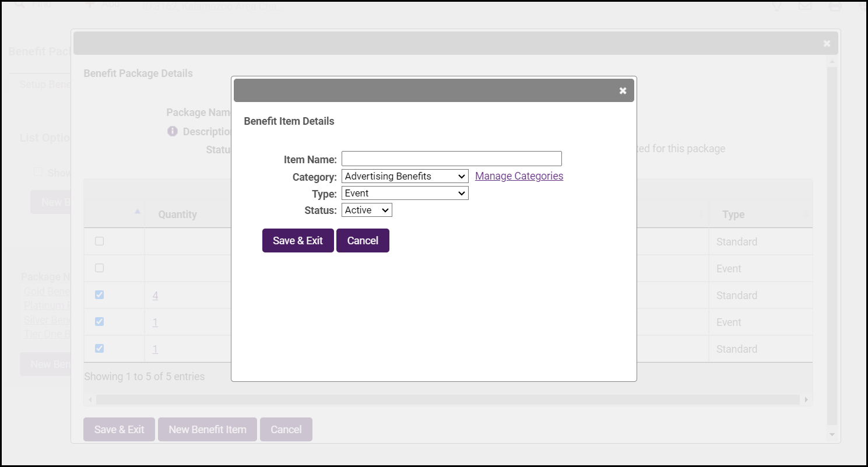The width and height of the screenshot is (868, 467).
Task: Click Cancel next to dialog Save & Exit
Action: coord(363,241)
